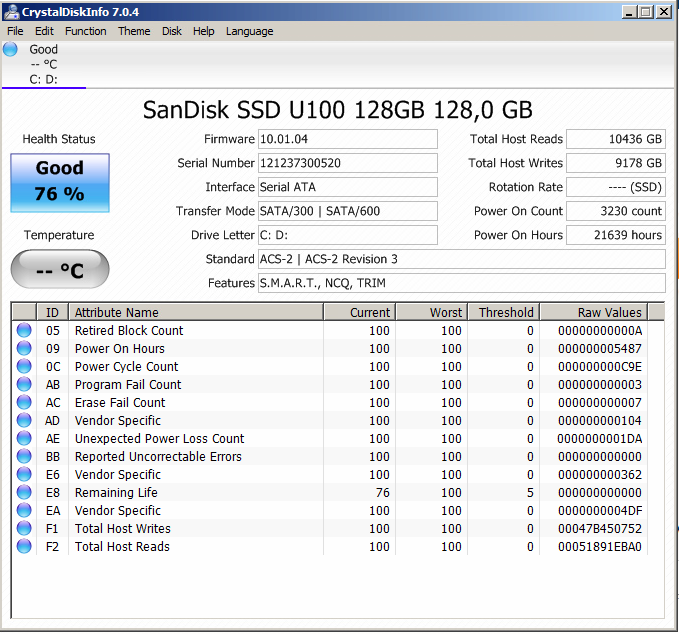Click the Transfer Mode field

click(348, 211)
